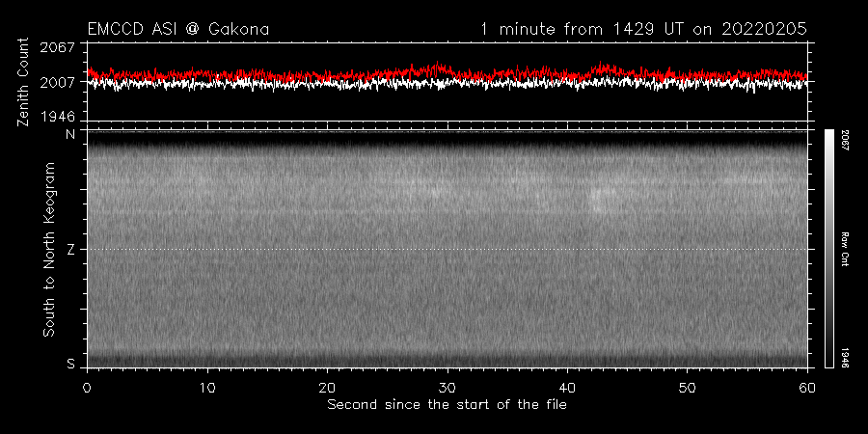Click the x-axis tick label 10

(207, 387)
